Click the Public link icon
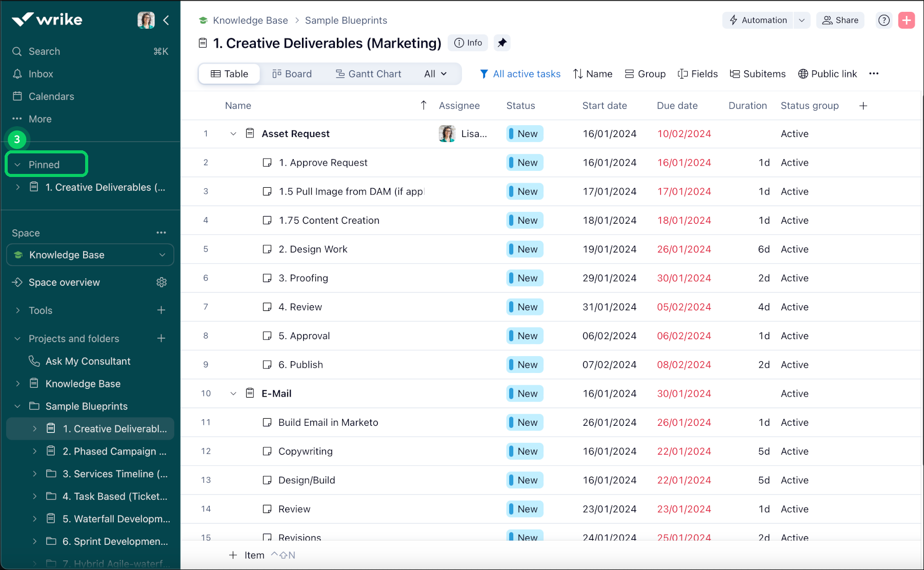This screenshot has width=924, height=570. tap(802, 73)
